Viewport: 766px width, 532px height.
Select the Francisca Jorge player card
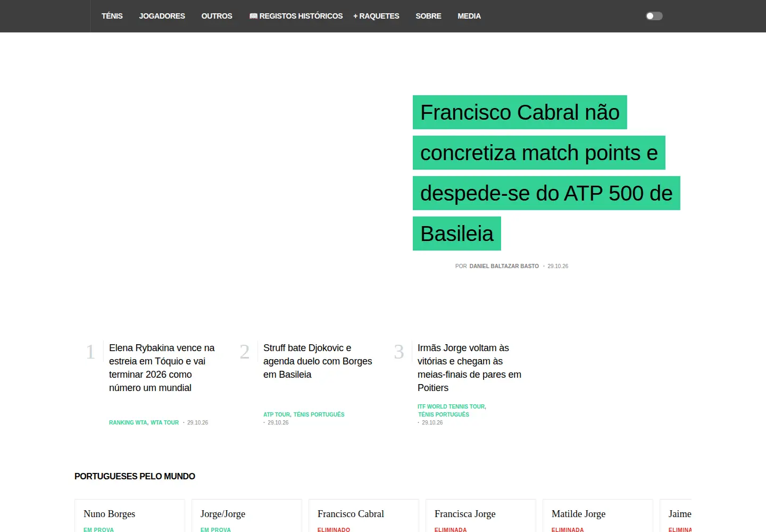(x=481, y=516)
